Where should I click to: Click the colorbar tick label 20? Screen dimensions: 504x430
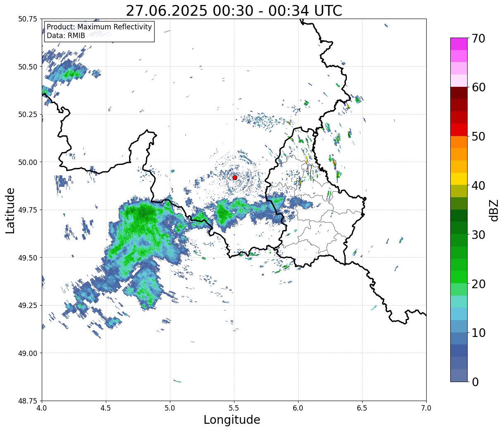pyautogui.click(x=478, y=284)
